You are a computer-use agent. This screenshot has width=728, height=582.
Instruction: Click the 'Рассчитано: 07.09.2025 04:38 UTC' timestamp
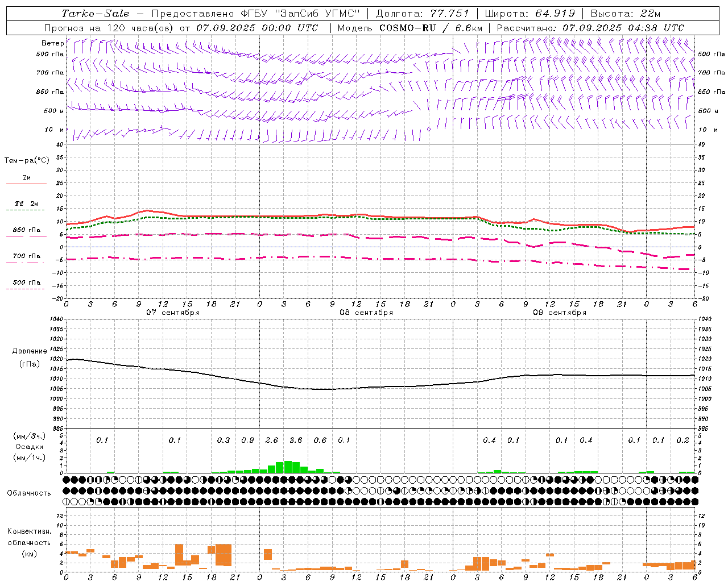[x=590, y=28]
